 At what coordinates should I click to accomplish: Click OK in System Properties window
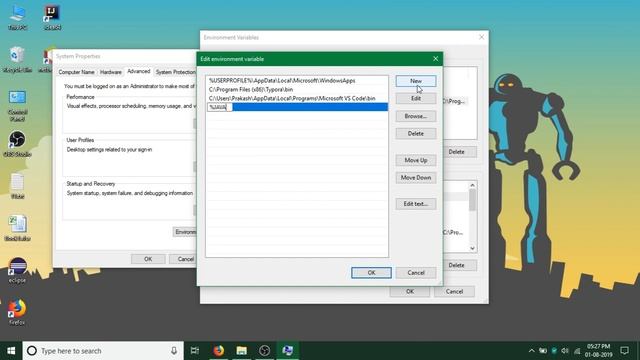click(148, 259)
